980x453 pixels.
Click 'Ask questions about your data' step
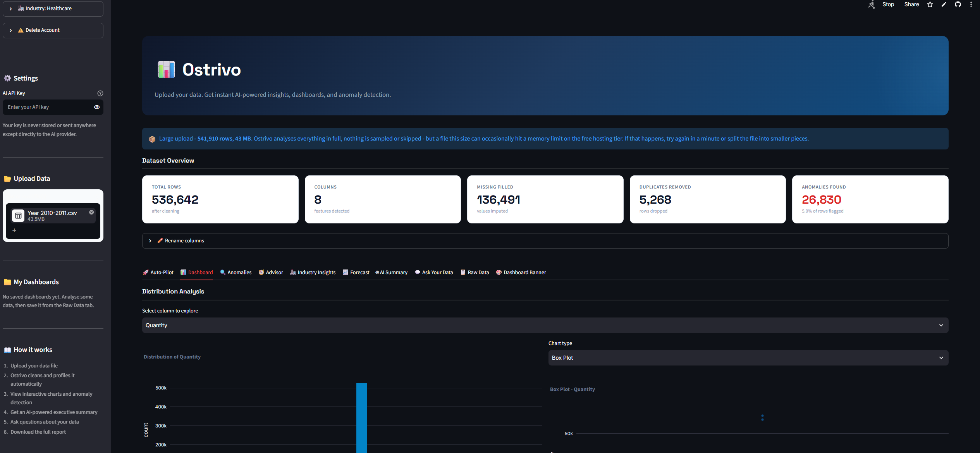click(45, 422)
